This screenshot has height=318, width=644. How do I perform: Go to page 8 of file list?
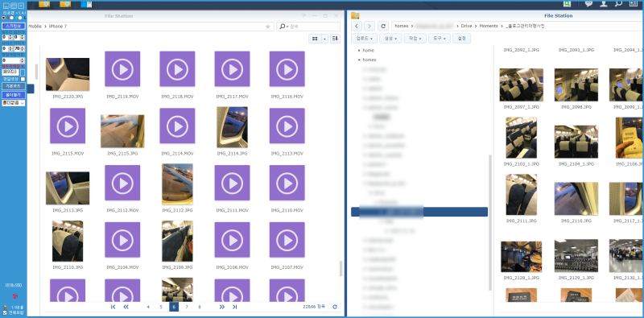pos(200,307)
